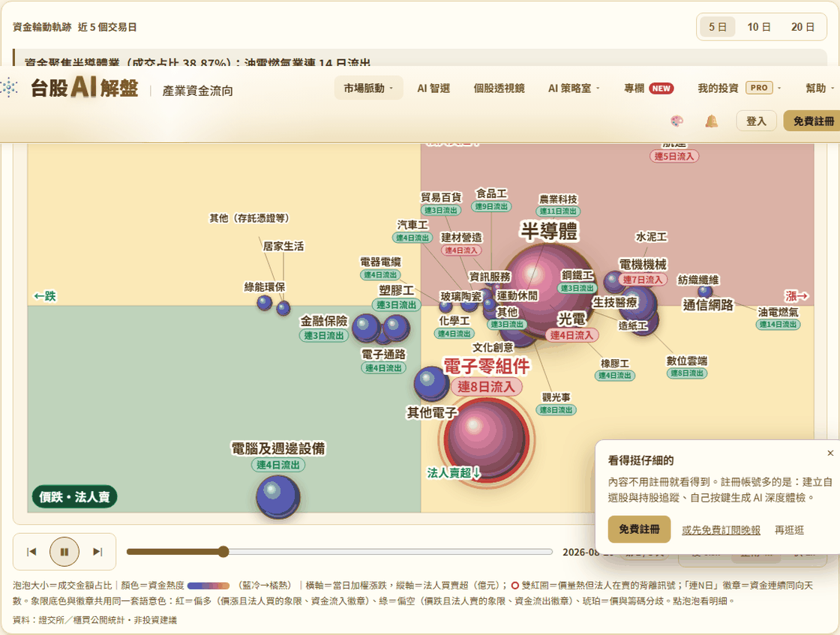Viewport: 840px width, 635px height.
Task: Open the 專欄 NEW section
Action: [x=649, y=88]
